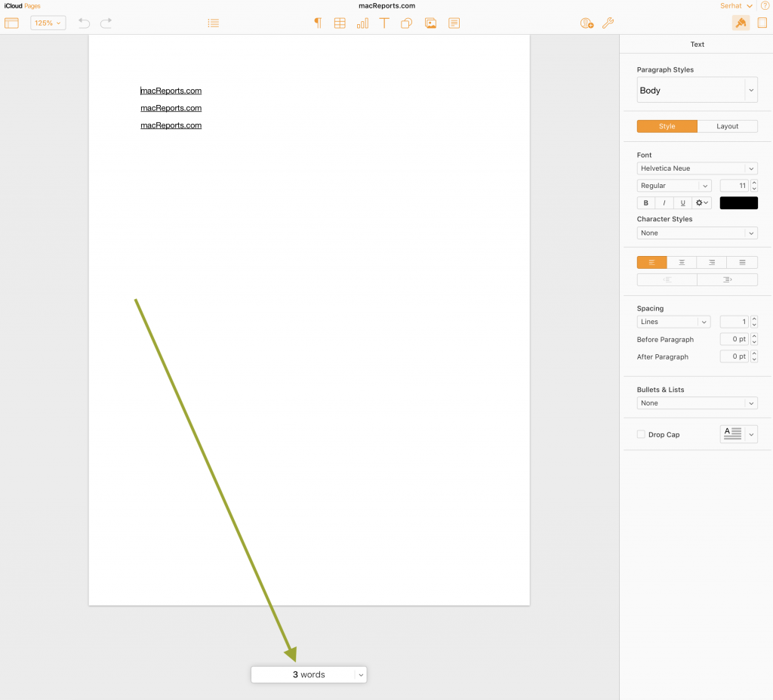773x700 pixels.
Task: Click the third macReports.com link
Action: click(x=171, y=125)
